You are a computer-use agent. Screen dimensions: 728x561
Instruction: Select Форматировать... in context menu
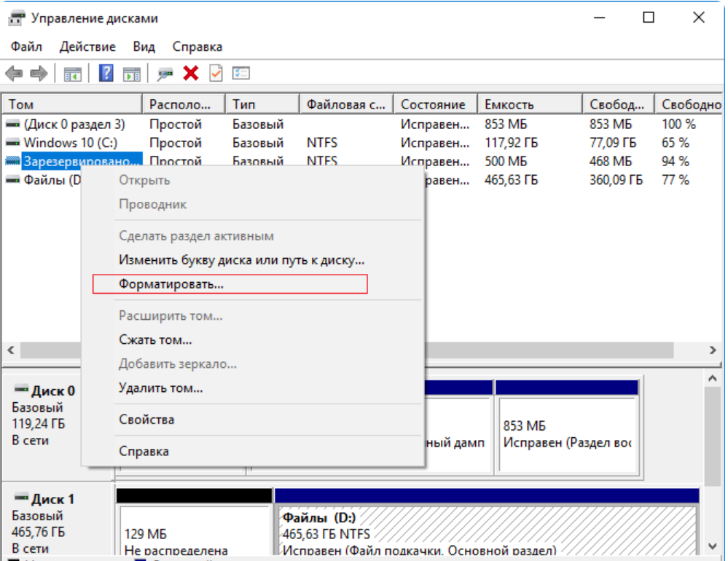(171, 284)
